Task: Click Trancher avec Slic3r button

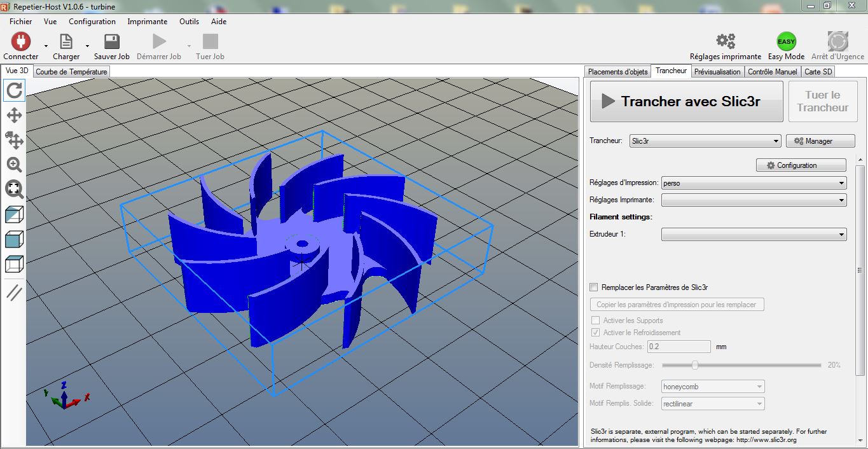Action: (x=687, y=101)
